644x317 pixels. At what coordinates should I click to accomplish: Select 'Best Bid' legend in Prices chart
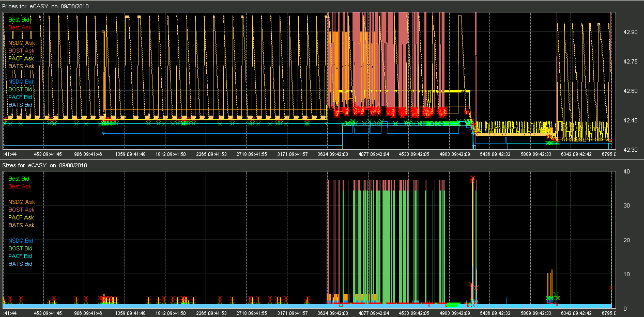point(19,20)
